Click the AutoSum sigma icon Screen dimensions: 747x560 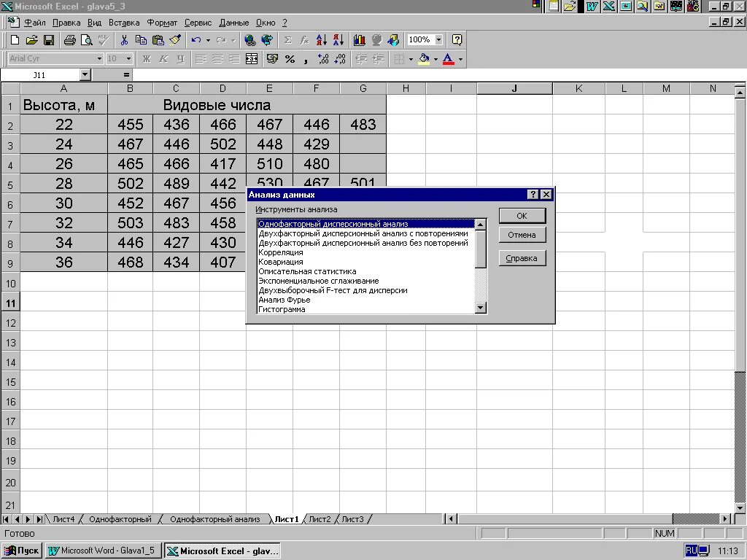[x=287, y=40]
